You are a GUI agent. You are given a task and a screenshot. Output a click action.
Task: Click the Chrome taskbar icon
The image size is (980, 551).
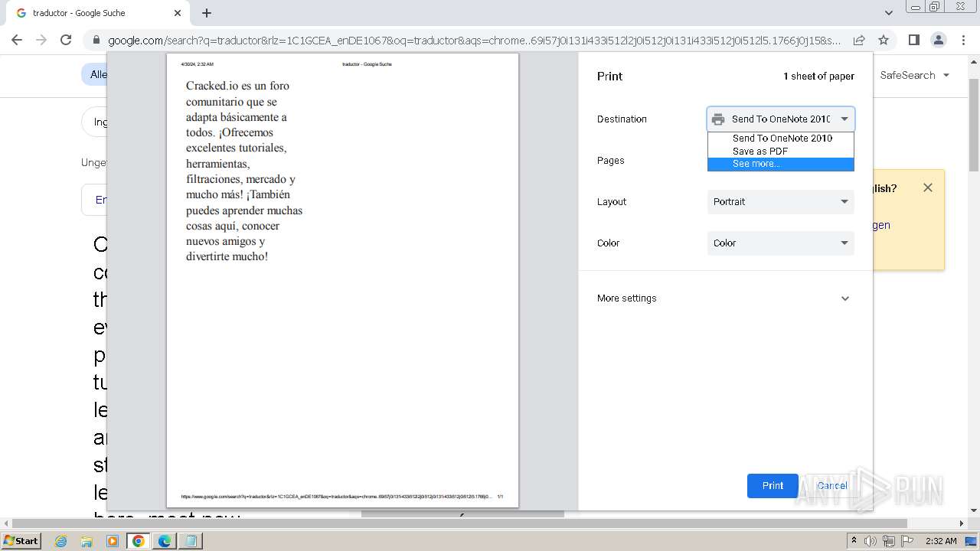[139, 541]
